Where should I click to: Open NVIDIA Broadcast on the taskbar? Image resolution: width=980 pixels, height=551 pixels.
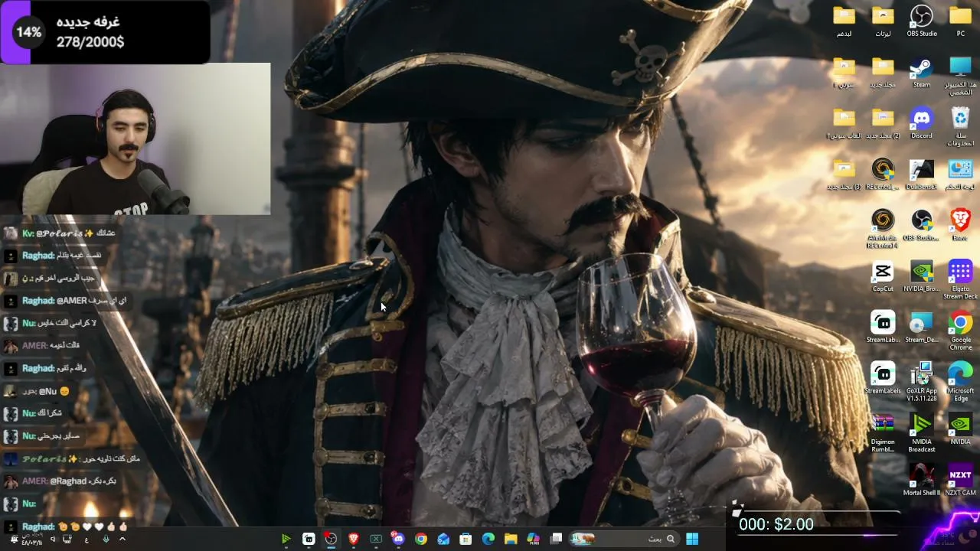[286, 539]
